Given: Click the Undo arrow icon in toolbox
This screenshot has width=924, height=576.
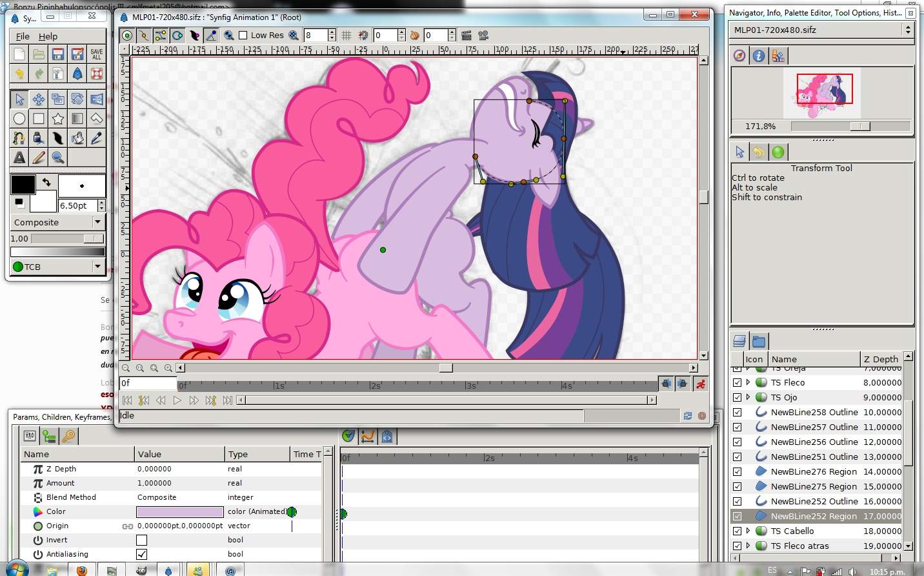Looking at the screenshot, I should click(x=19, y=74).
